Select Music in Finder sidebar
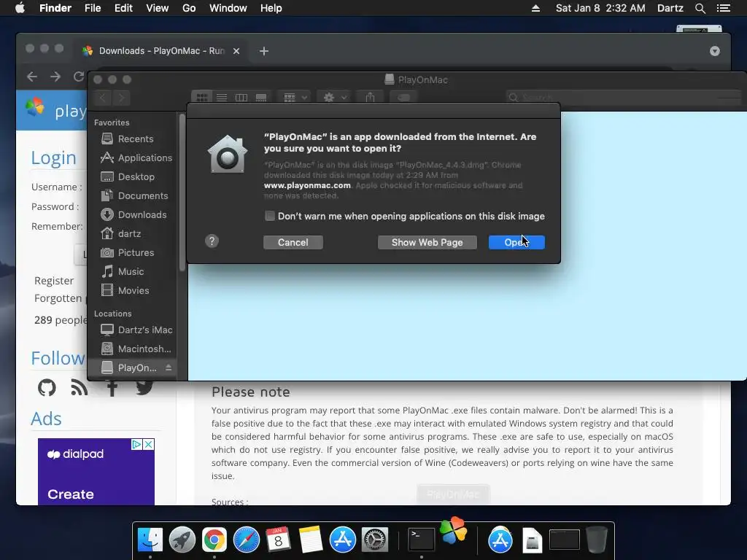This screenshot has width=747, height=560. (123, 271)
